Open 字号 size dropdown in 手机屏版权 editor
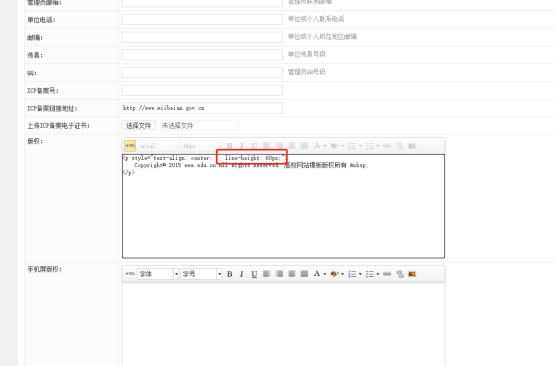 click(x=201, y=274)
